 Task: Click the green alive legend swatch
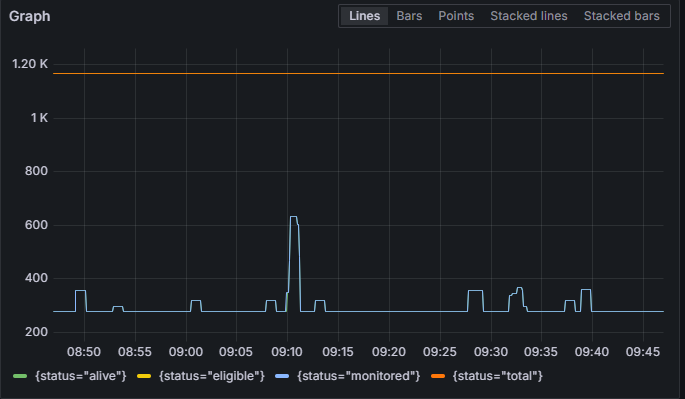(x=20, y=376)
